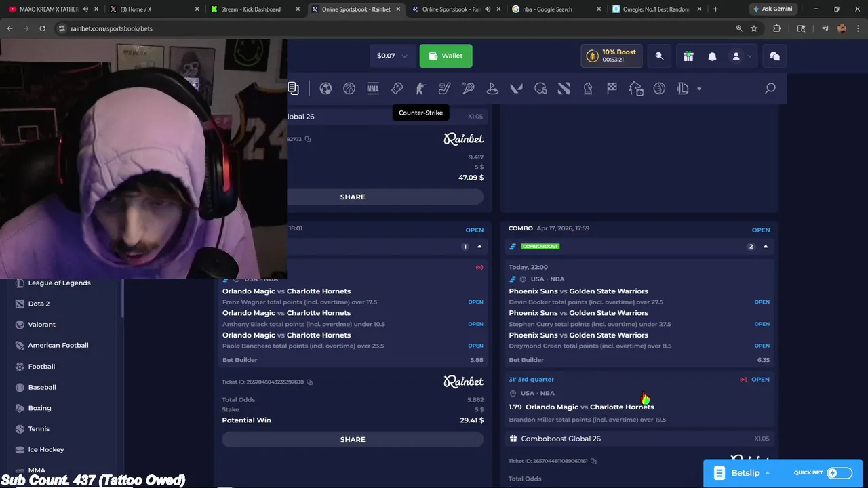
Task: Share the 29.41 $ potential win bet
Action: coord(353,439)
